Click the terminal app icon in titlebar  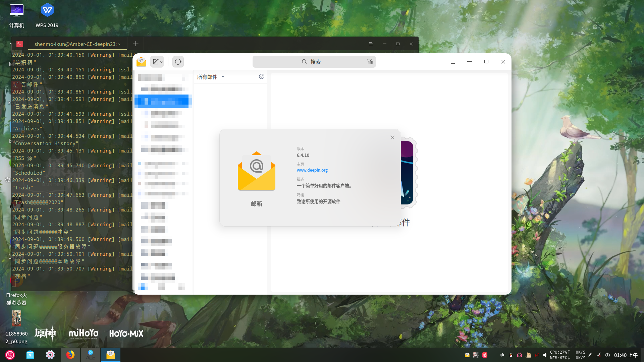pyautogui.click(x=20, y=44)
